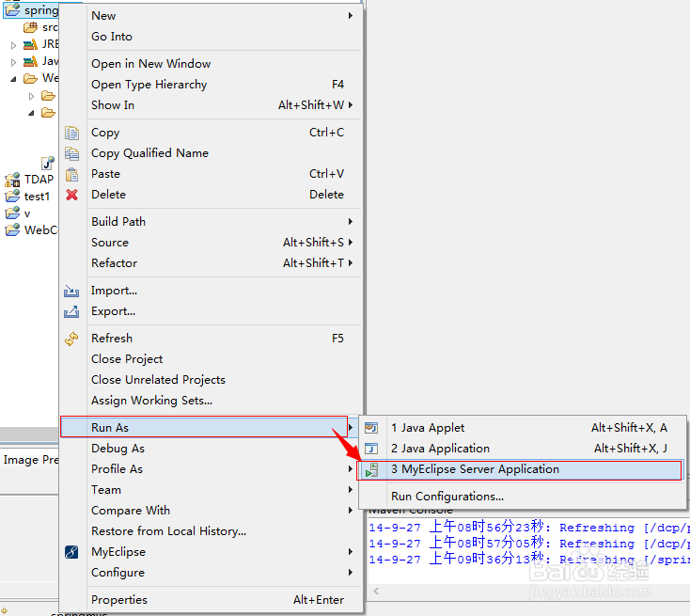Select the src package folder icon

click(30, 27)
